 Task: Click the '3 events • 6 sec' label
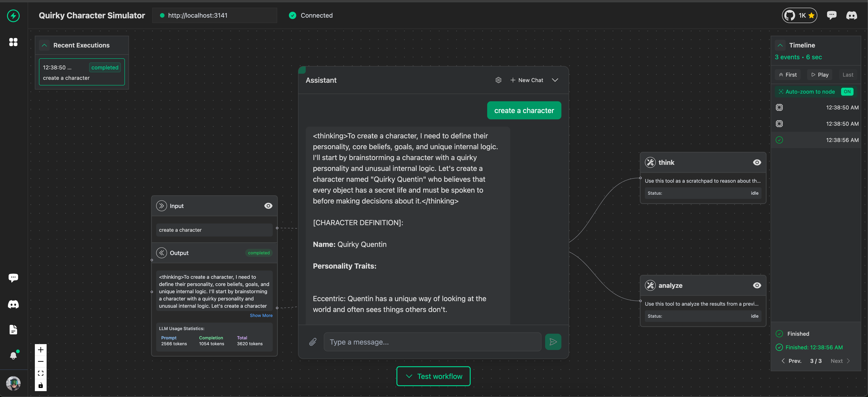[798, 57]
